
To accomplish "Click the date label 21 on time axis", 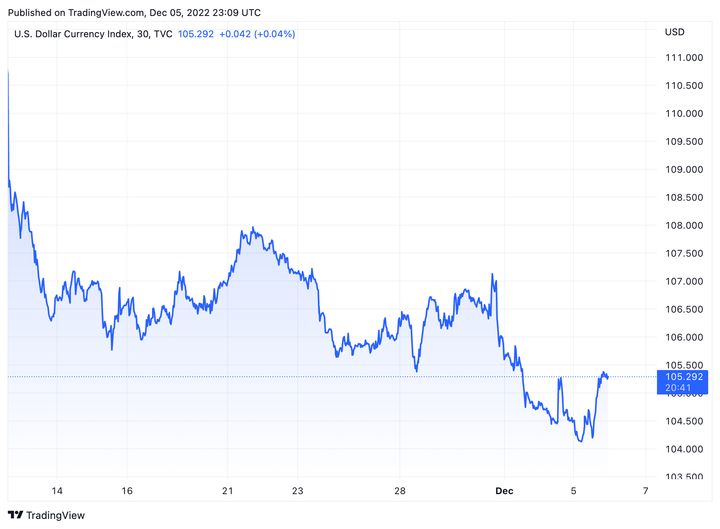I will tap(227, 491).
